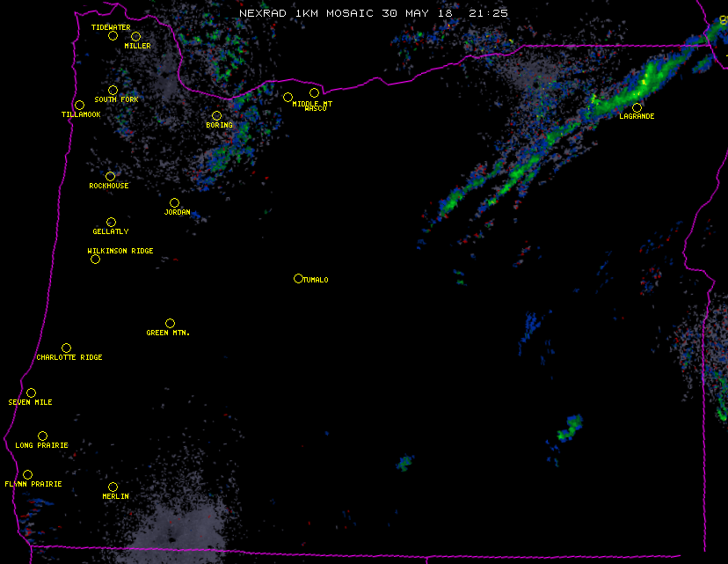Select the Long Prairie station marker
Image resolution: width=728 pixels, height=564 pixels.
pyautogui.click(x=42, y=436)
